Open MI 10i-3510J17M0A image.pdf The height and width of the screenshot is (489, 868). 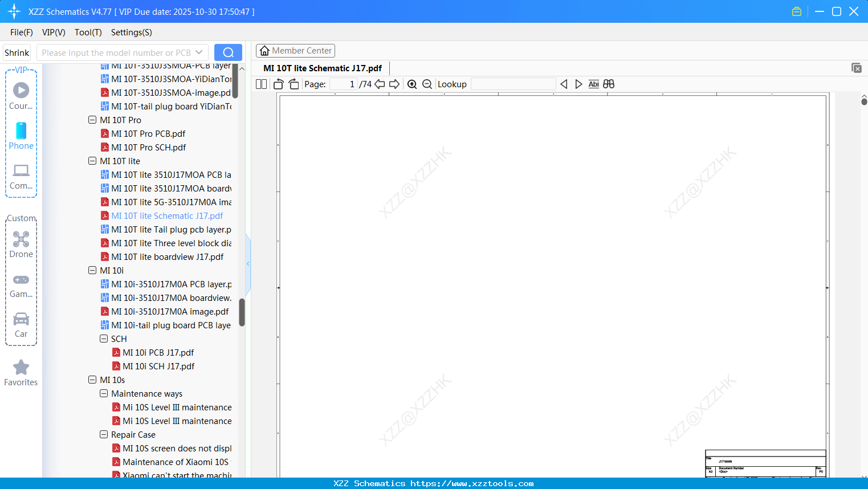(x=165, y=312)
